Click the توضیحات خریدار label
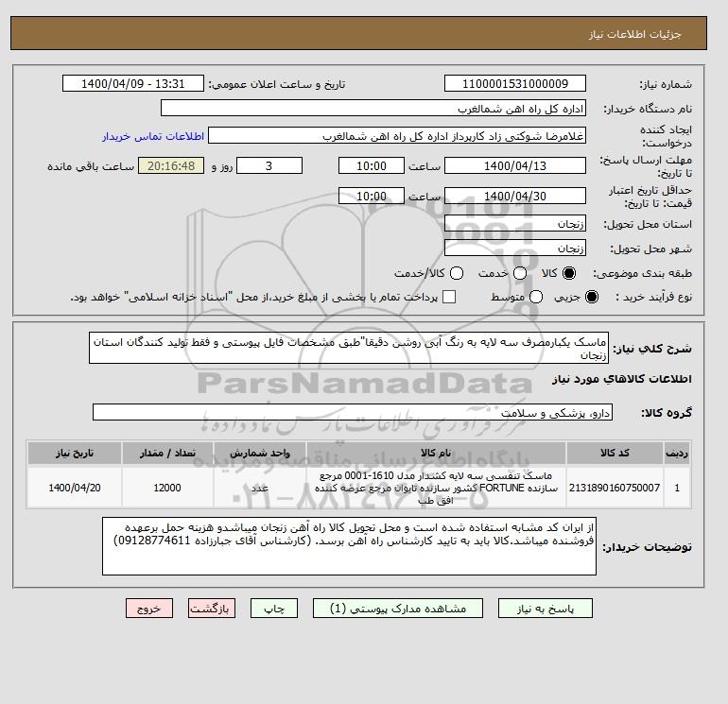This screenshot has height=704, width=728. pos(647,547)
